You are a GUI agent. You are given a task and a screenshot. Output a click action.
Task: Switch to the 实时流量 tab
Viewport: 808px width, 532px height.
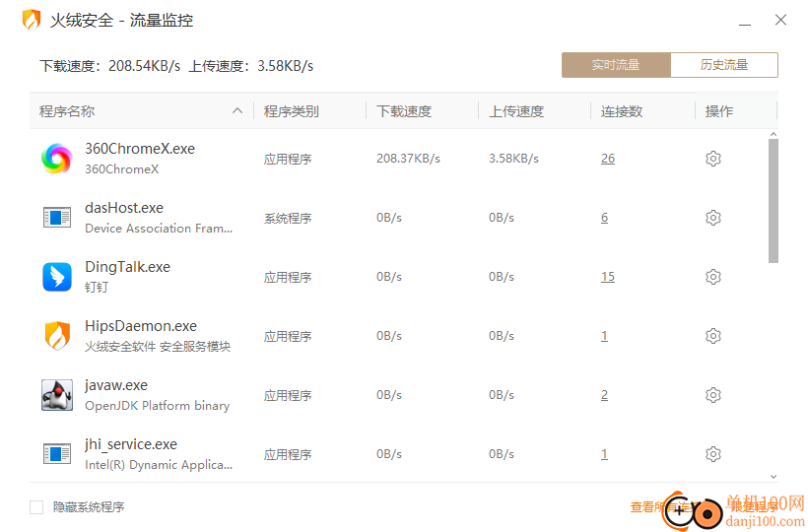point(616,65)
